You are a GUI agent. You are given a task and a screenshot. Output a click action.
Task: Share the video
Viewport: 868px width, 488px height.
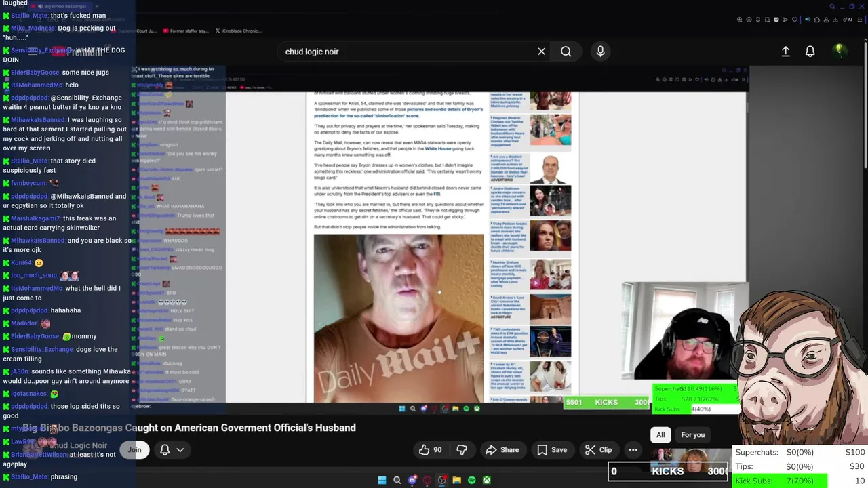coord(502,449)
